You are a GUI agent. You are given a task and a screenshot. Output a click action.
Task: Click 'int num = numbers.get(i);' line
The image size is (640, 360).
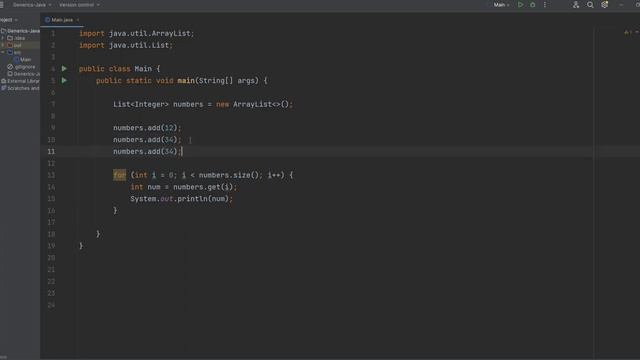tap(183, 187)
